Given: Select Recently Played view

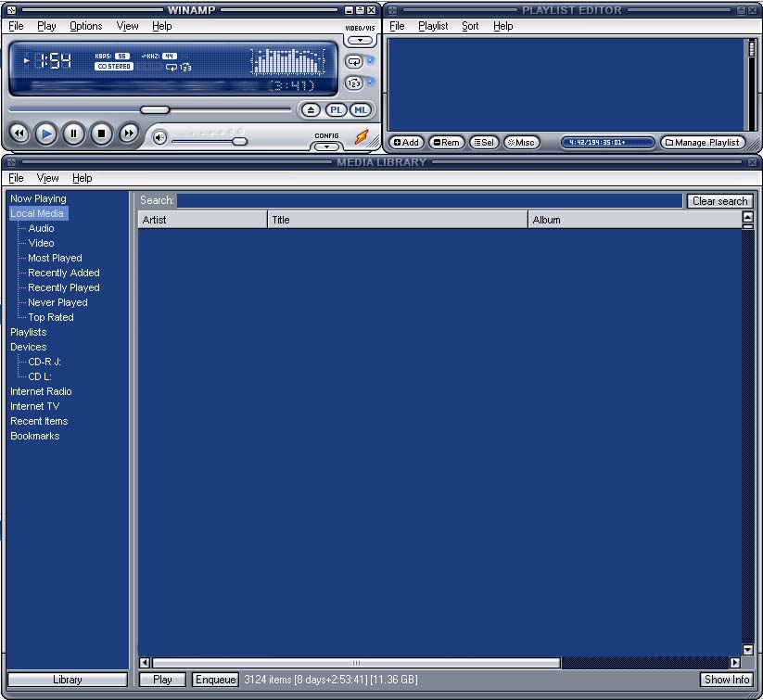Looking at the screenshot, I should tap(64, 287).
